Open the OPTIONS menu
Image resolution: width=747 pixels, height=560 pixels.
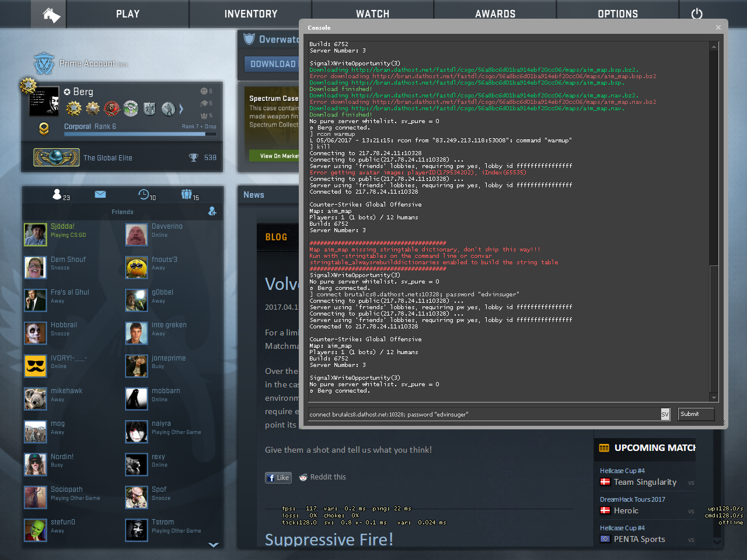tap(617, 14)
